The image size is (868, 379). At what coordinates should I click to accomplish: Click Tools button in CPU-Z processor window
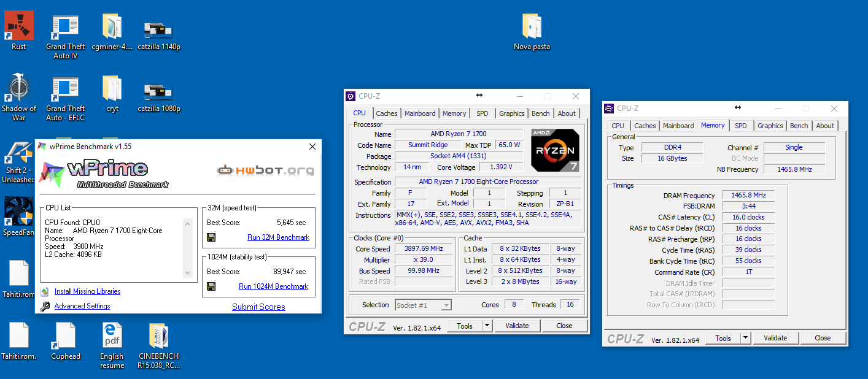465,326
